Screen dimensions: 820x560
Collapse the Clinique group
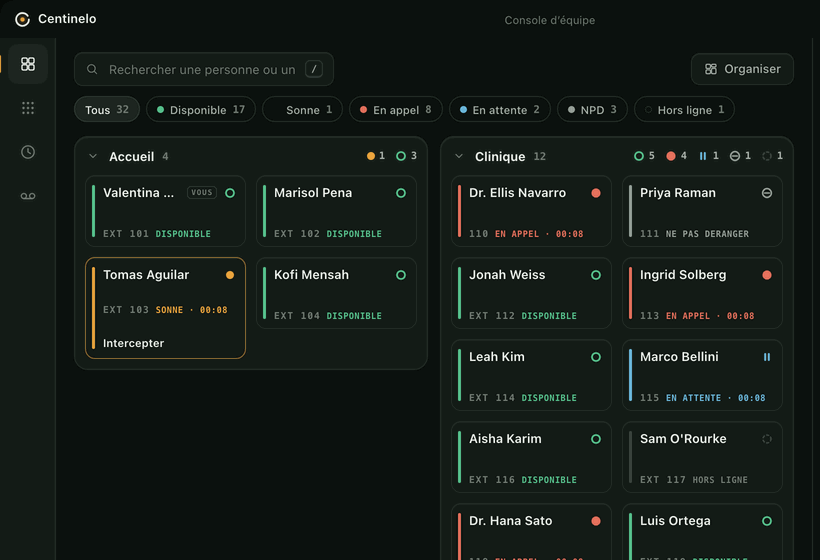(459, 156)
